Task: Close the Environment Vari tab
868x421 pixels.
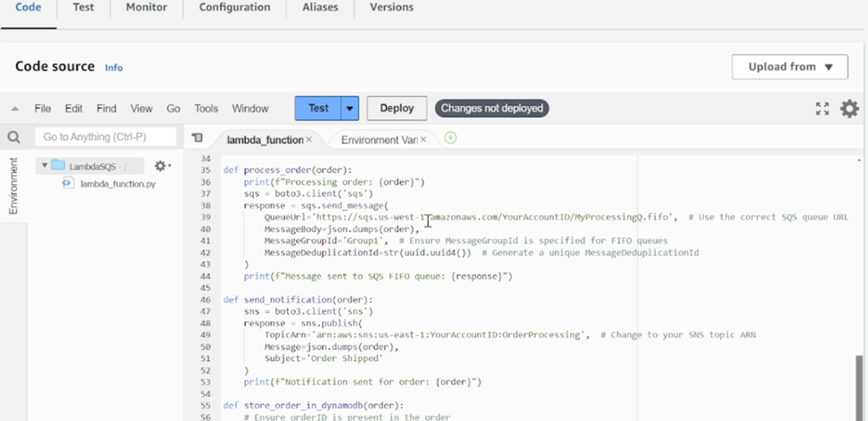Action: tap(423, 140)
